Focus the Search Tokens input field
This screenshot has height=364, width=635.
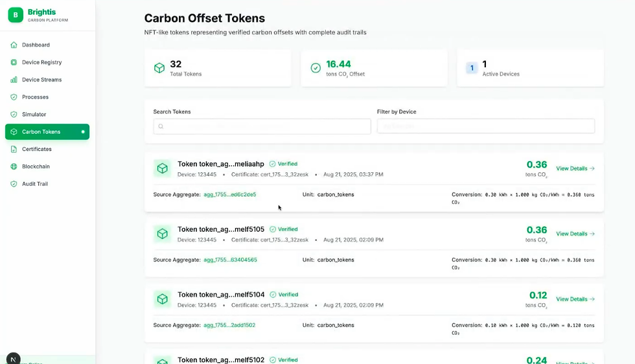coord(262,126)
